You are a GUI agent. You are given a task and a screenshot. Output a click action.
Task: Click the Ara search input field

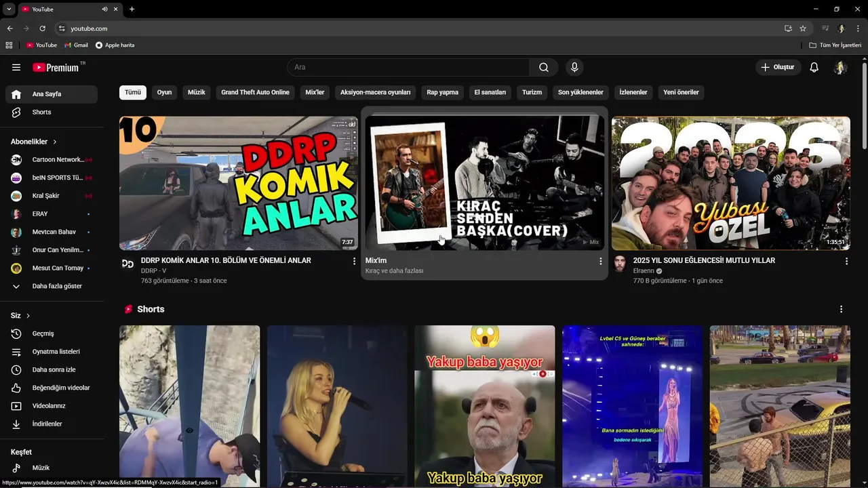408,67
